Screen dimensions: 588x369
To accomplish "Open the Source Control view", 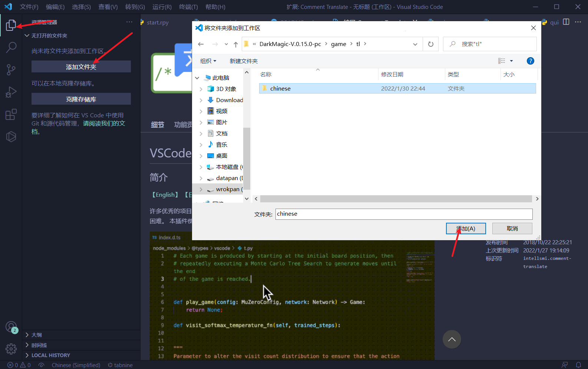I will tap(11, 69).
